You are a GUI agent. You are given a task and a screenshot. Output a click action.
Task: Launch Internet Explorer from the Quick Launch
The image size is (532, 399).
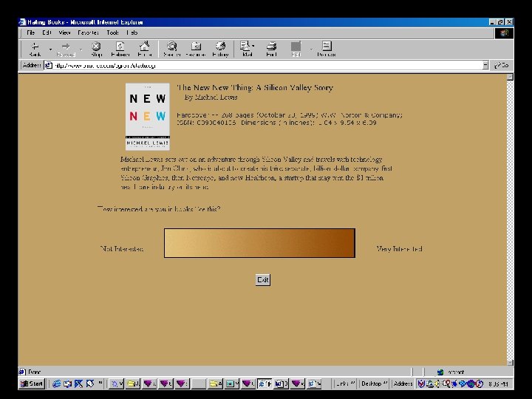tap(56, 383)
